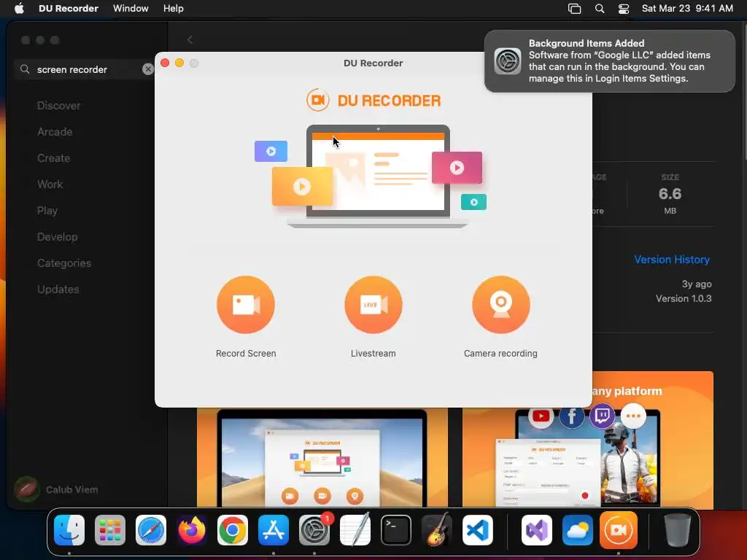This screenshot has width=747, height=560.
Task: Open Version History link
Action: point(672,260)
